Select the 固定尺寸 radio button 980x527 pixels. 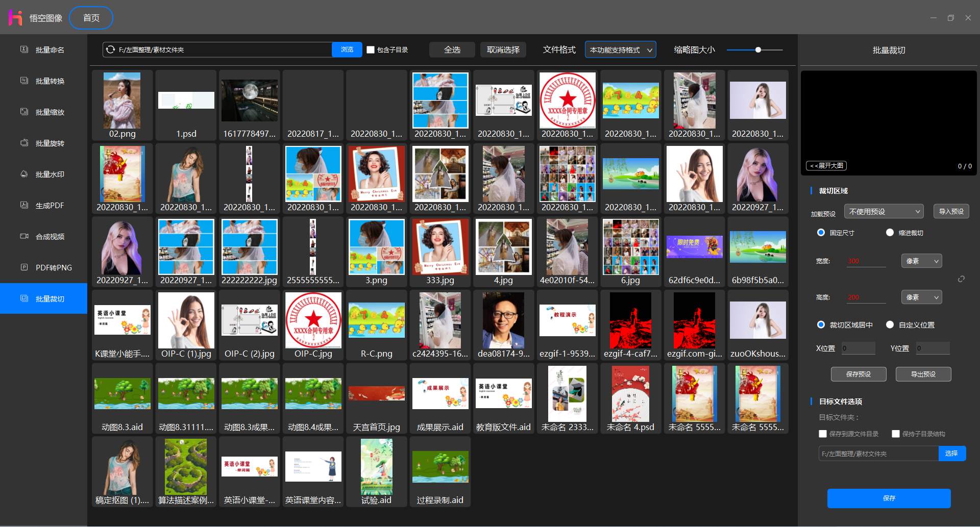coord(821,233)
